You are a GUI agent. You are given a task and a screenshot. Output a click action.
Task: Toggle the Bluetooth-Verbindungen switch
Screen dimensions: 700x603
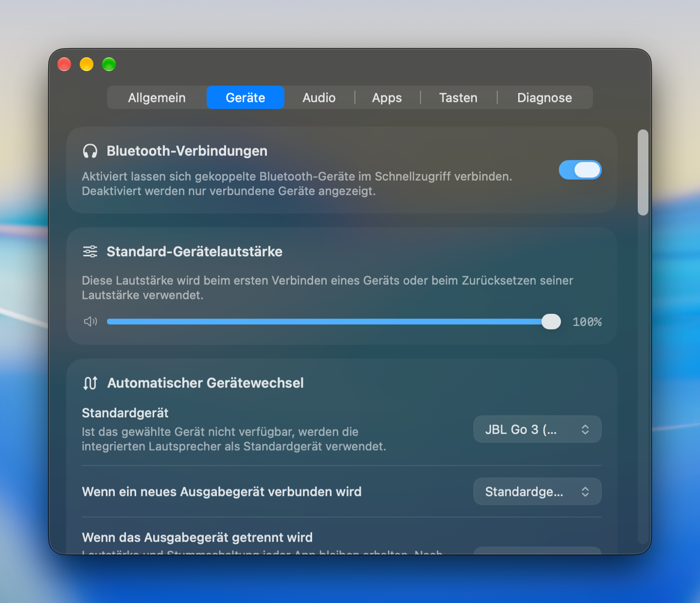580,170
